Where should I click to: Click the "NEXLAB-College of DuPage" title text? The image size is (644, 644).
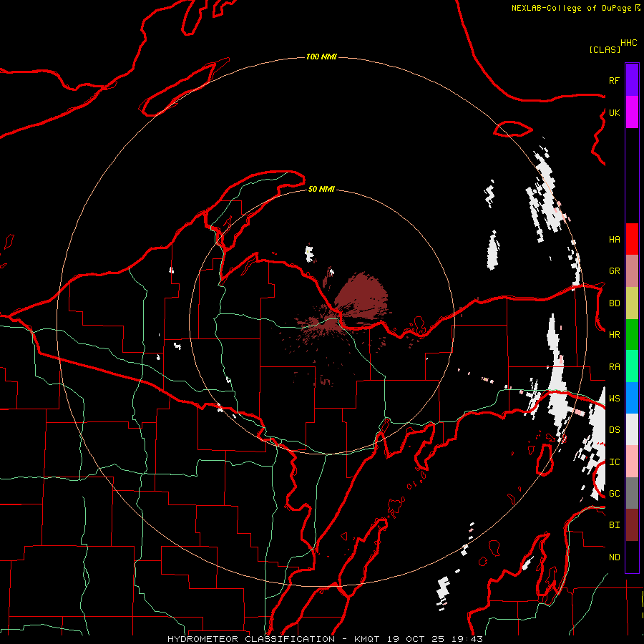pos(571,8)
